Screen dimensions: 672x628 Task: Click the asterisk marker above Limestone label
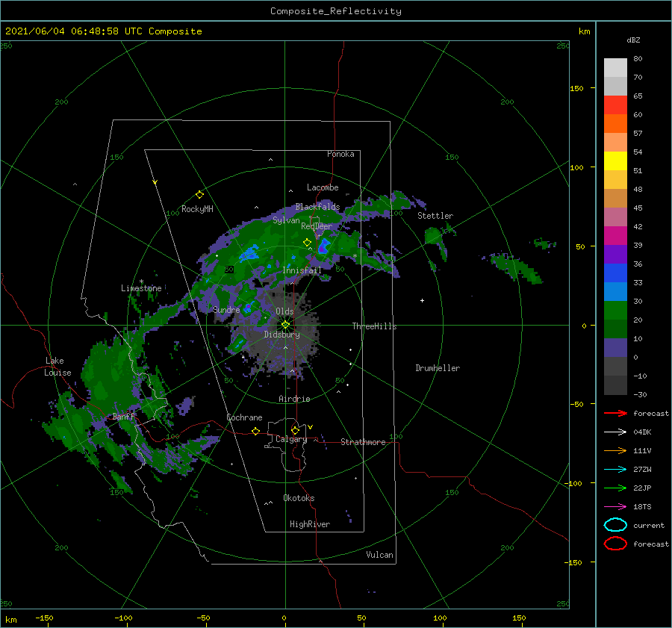coord(141,282)
